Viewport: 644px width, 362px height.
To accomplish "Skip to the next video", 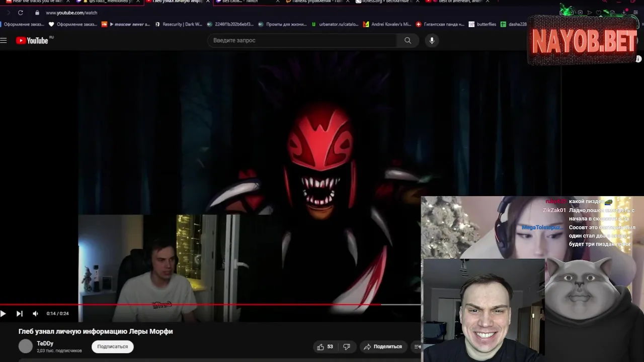I will pos(19,313).
